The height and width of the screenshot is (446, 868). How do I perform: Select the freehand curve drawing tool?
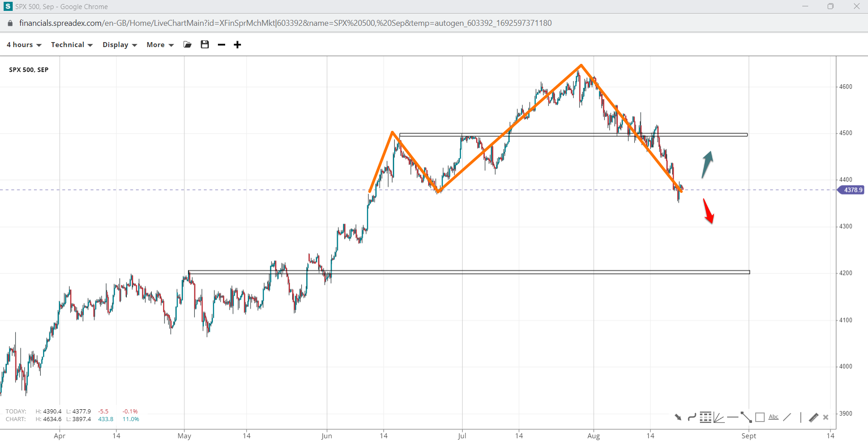pyautogui.click(x=692, y=417)
